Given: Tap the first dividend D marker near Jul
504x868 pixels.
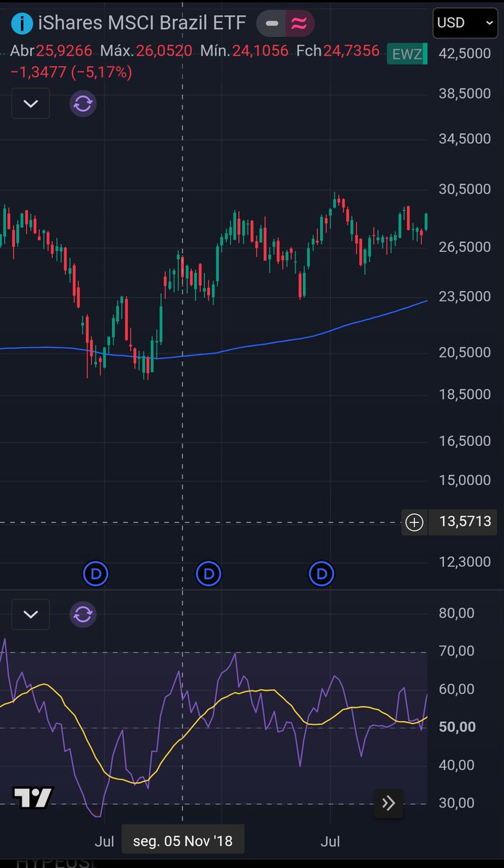Looking at the screenshot, I should click(96, 574).
